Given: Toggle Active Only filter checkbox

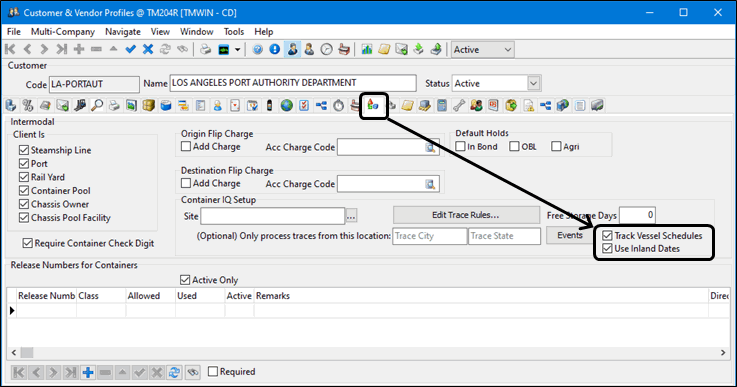Looking at the screenshot, I should (x=185, y=280).
